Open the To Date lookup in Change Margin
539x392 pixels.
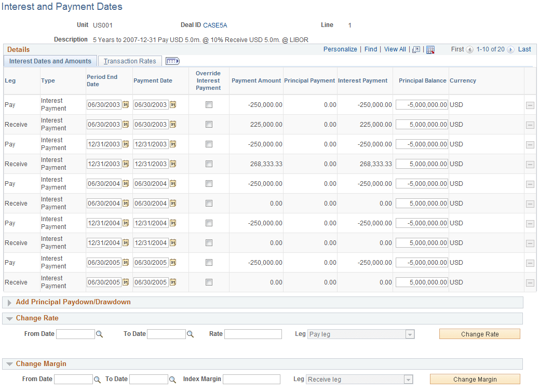(x=173, y=379)
